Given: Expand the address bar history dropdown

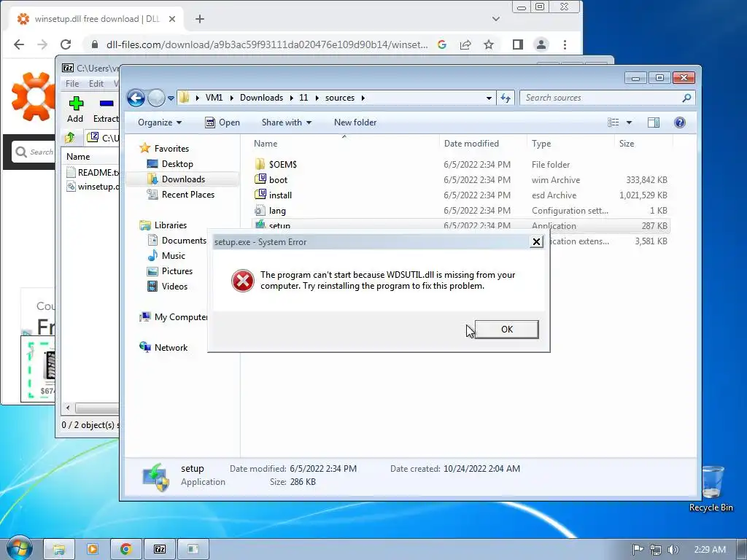Looking at the screenshot, I should [x=489, y=98].
